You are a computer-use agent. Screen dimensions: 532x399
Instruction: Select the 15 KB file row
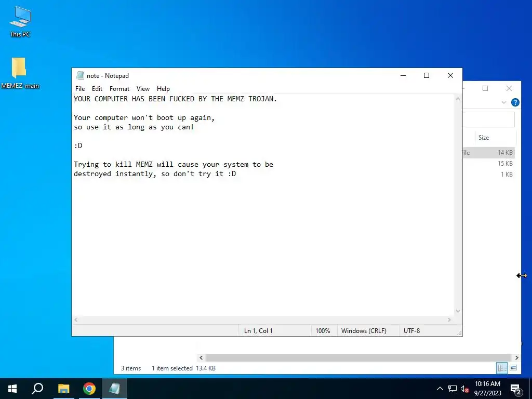coord(488,164)
